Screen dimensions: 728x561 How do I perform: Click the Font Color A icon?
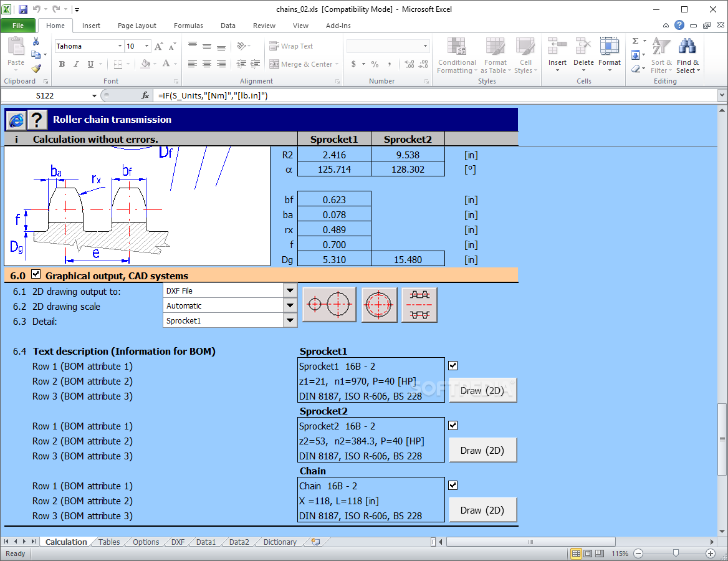[166, 64]
